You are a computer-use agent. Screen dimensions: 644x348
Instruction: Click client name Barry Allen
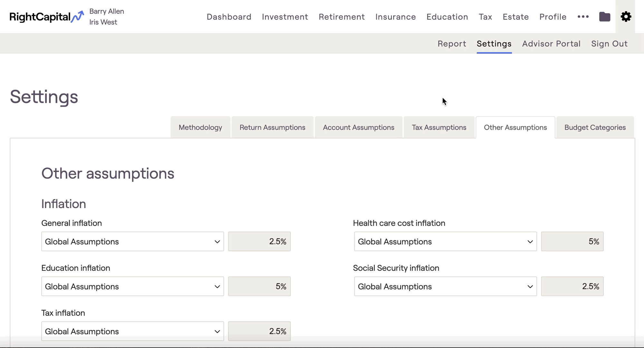point(107,11)
